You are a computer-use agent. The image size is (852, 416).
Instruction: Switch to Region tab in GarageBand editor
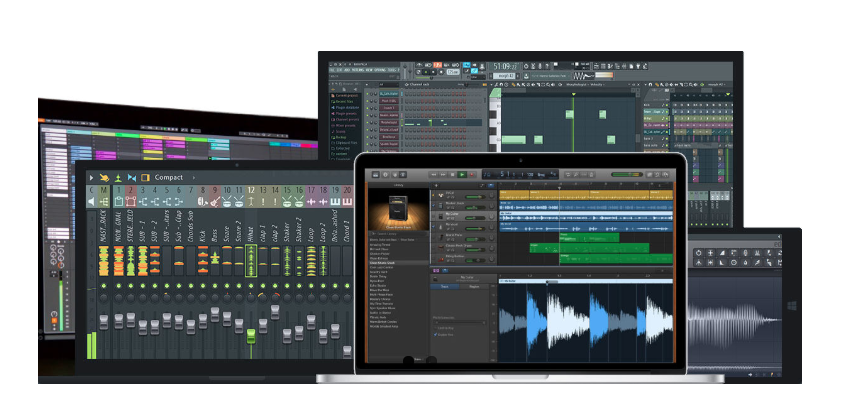(474, 286)
